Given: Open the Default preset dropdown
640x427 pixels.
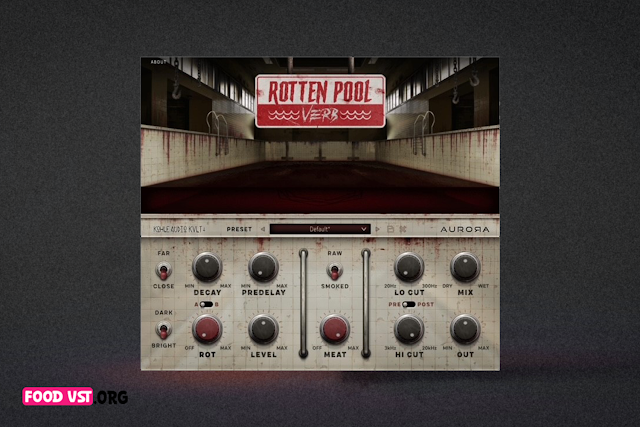Looking at the screenshot, I should tap(320, 229).
